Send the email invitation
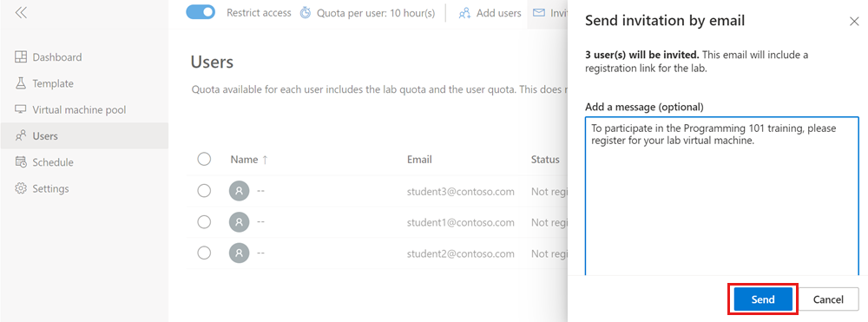Viewport: 868px width, 322px height. [x=763, y=300]
